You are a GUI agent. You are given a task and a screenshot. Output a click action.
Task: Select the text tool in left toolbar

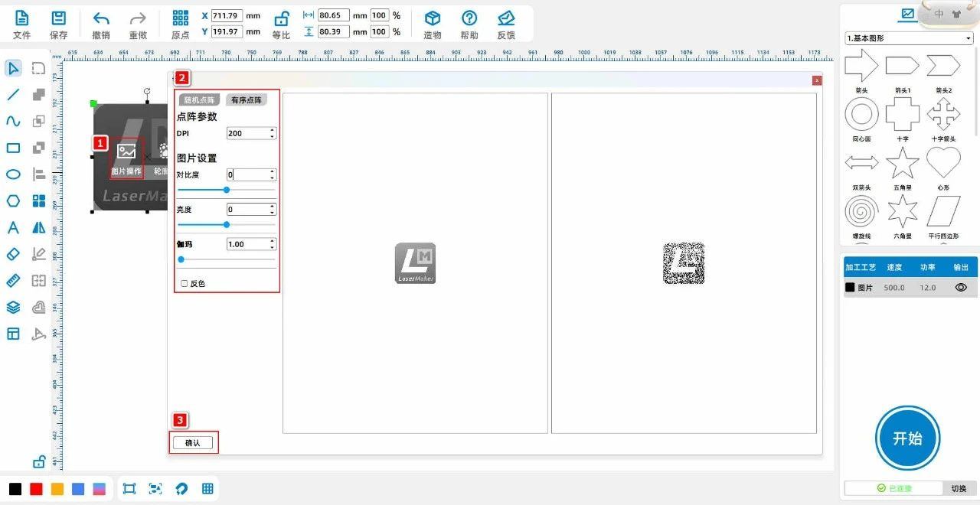click(x=13, y=228)
